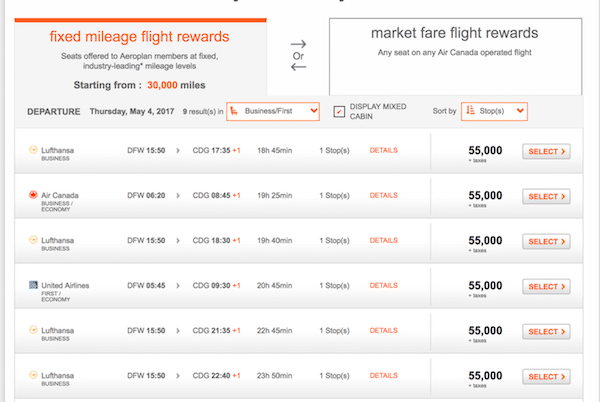Click the "Thursday, May 4, 2017" departure date
Image resolution: width=600 pixels, height=402 pixels.
point(132,111)
